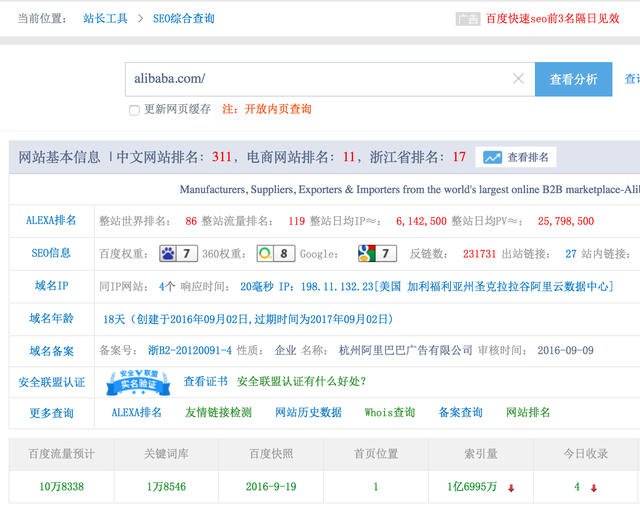Open 网站排名 link in 更多查询 row
Viewport: 640px width, 506px height.
(528, 412)
